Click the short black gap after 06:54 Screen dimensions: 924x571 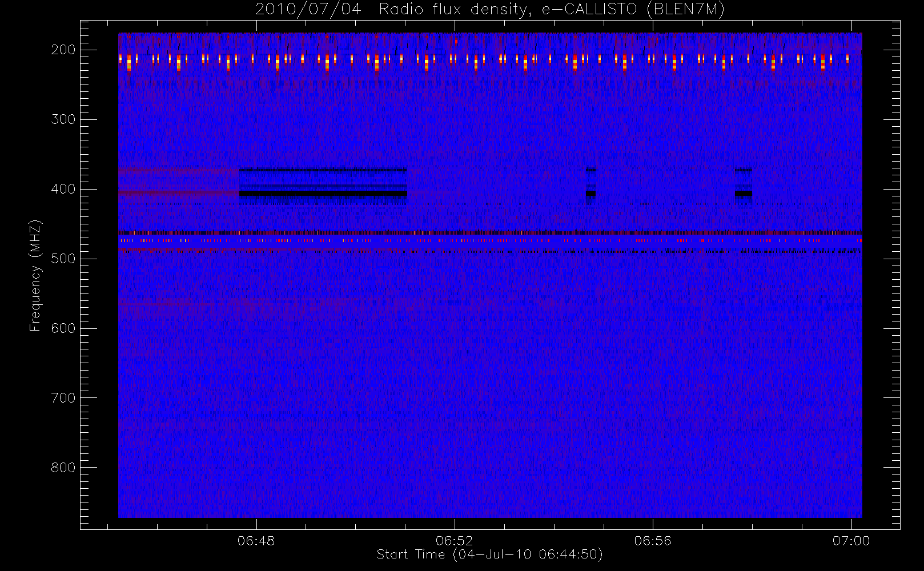[590, 194]
